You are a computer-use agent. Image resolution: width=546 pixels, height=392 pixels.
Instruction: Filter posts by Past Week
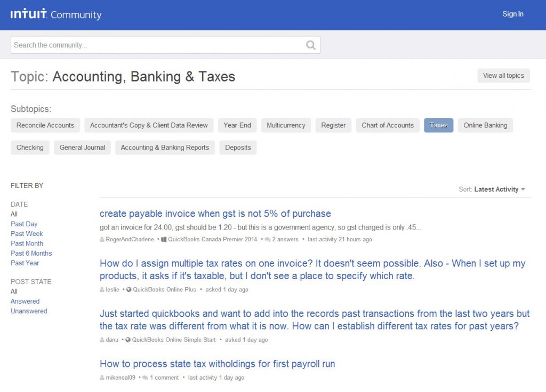click(27, 234)
